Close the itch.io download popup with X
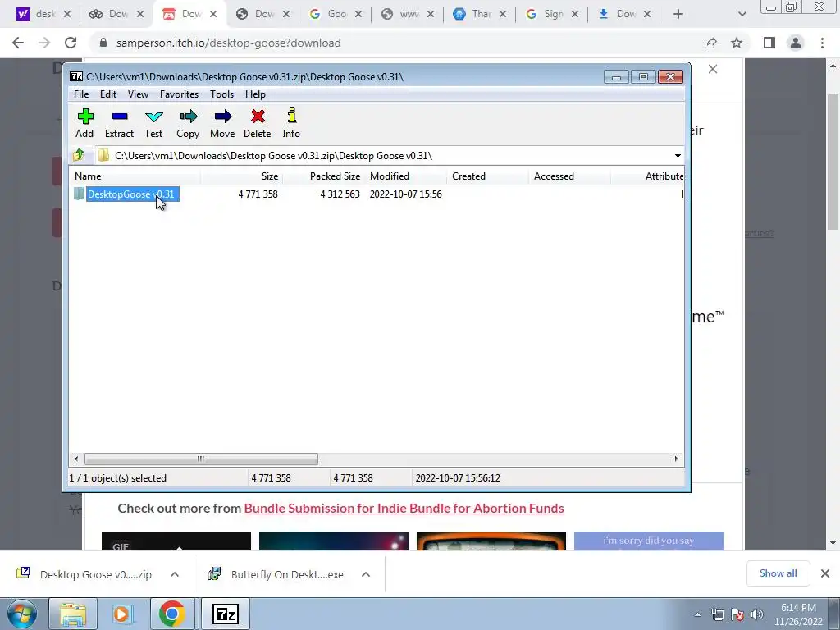840x630 pixels. [713, 69]
